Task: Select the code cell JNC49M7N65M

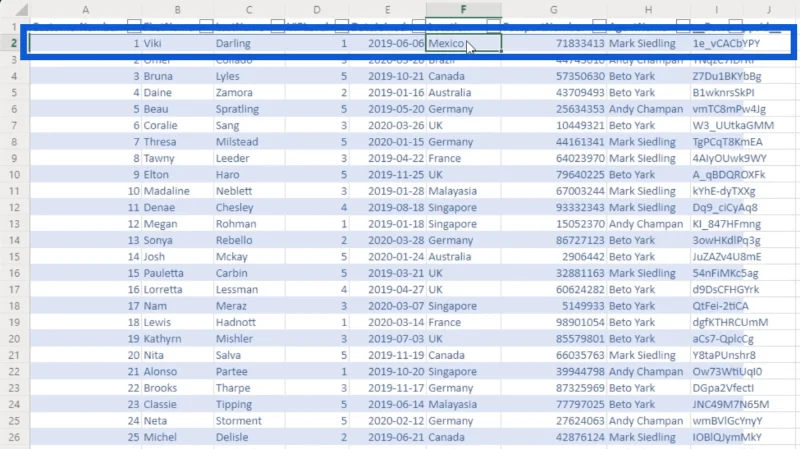Action: 731,404
